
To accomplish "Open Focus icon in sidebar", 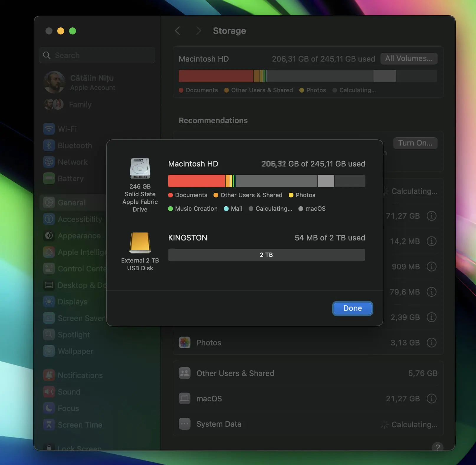I will [x=49, y=408].
